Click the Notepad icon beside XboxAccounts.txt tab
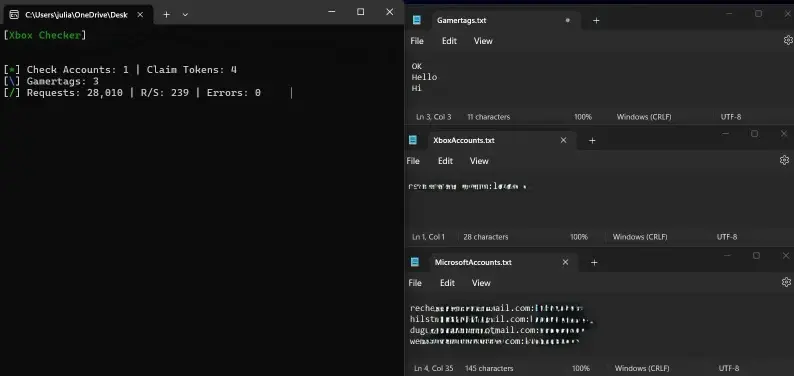This screenshot has width=794, height=376. (x=413, y=140)
